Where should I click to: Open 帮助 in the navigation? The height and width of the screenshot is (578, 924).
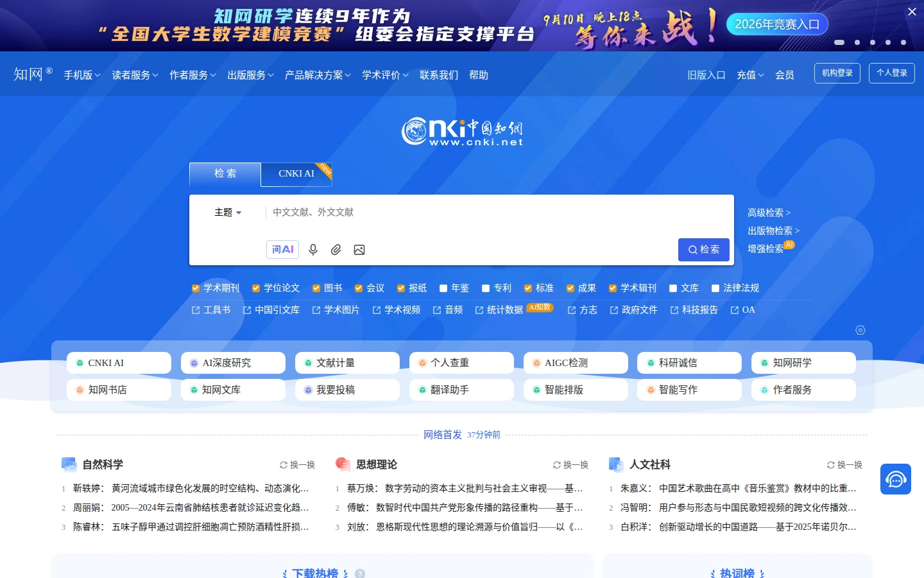(x=479, y=75)
